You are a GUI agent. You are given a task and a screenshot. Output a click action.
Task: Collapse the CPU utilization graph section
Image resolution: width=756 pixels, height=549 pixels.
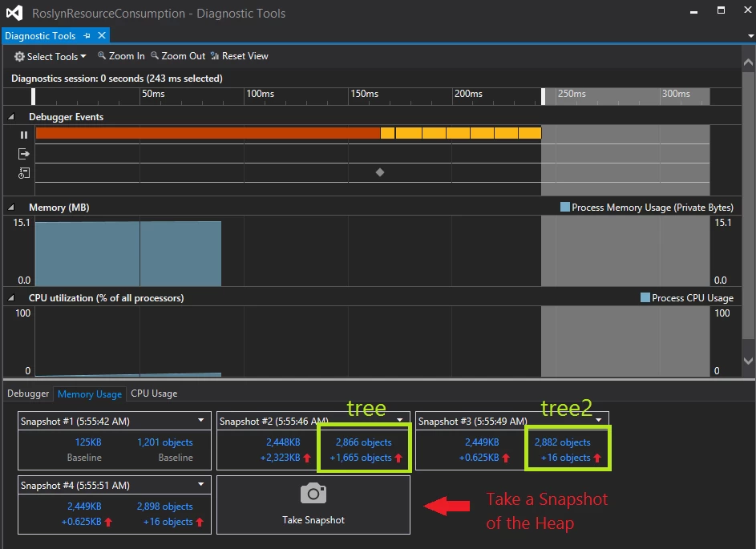tap(10, 298)
